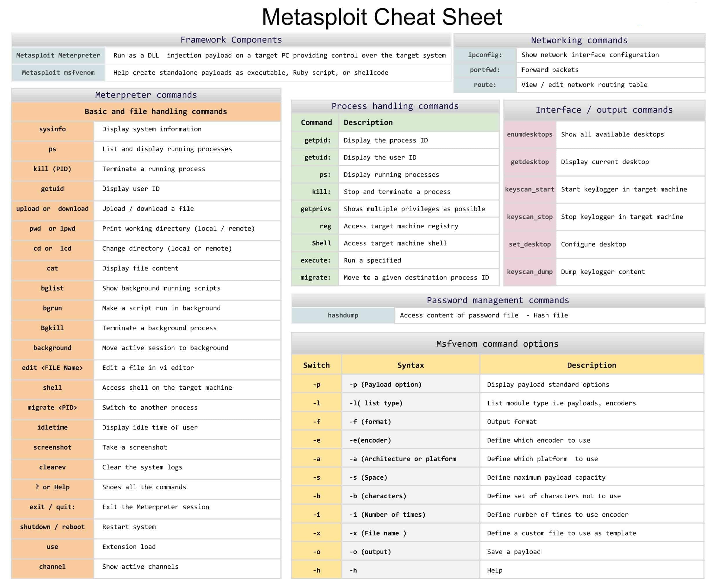Select the "getpid:" command cell
This screenshot has height=588, width=718.
pos(315,140)
